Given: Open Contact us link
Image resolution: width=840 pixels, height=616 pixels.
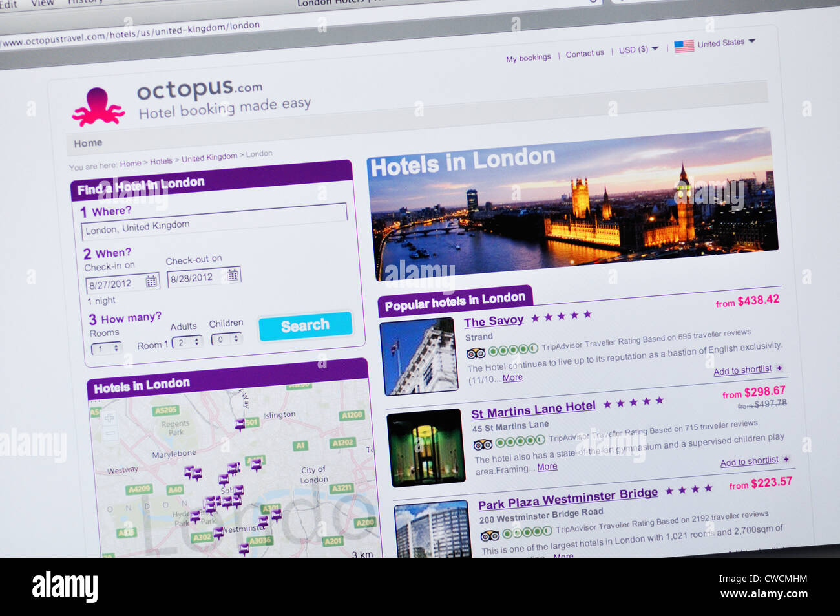Looking at the screenshot, I should 585,54.
